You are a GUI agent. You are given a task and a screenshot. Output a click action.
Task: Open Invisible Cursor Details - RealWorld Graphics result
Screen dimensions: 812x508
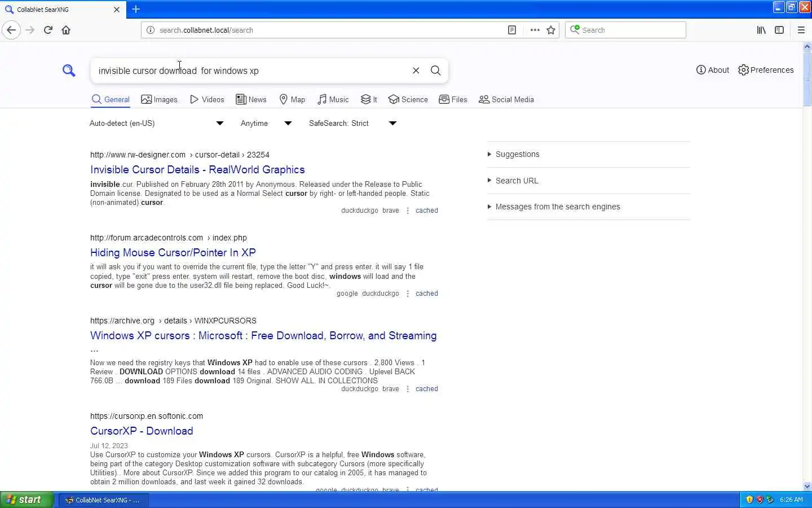click(x=197, y=169)
